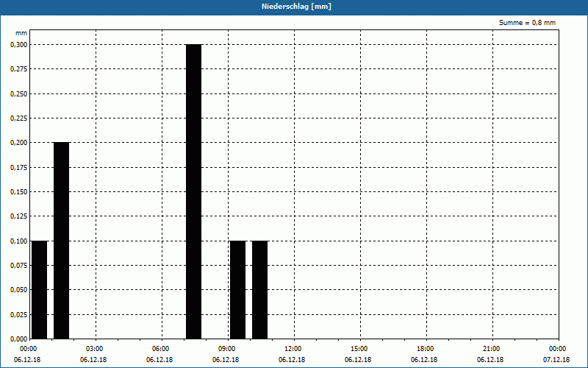This screenshot has height=368, width=588.
Task: Select the bar just after 09:00
Action: (x=237, y=290)
